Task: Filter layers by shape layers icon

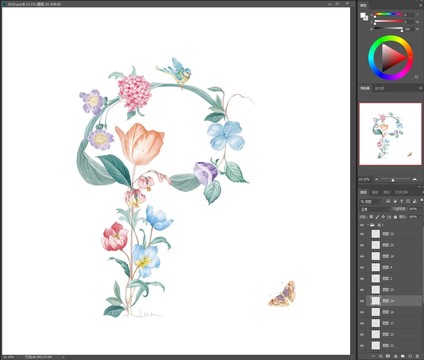Action: [408, 201]
